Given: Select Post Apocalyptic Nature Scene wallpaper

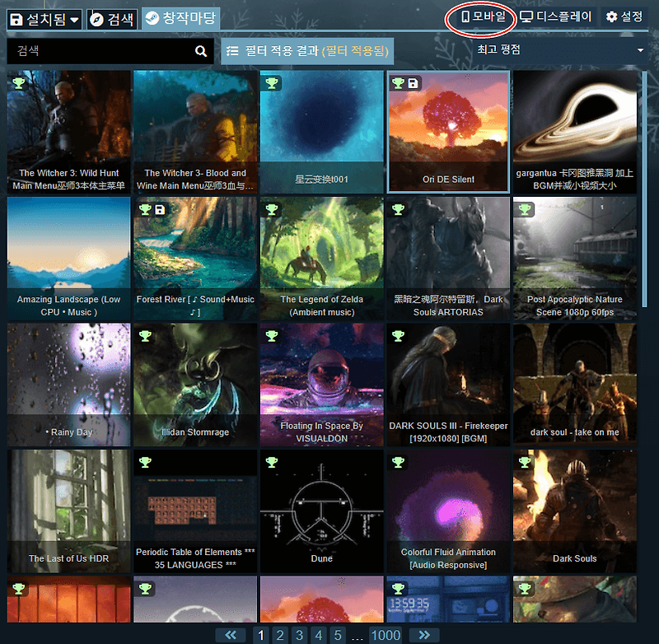Looking at the screenshot, I should (575, 259).
